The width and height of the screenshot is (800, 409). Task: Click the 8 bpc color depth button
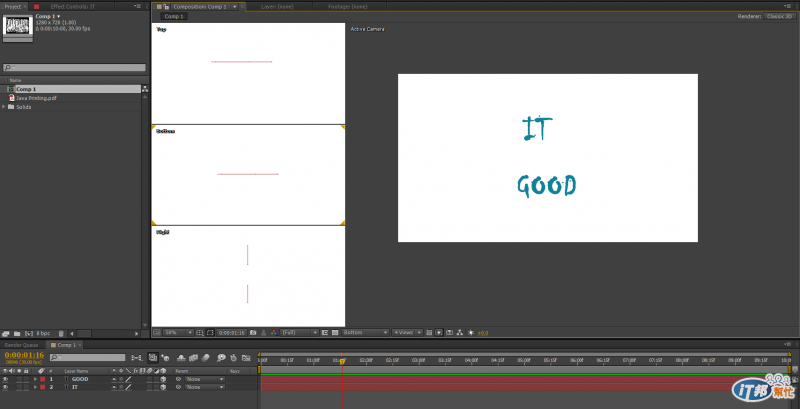(x=43, y=334)
